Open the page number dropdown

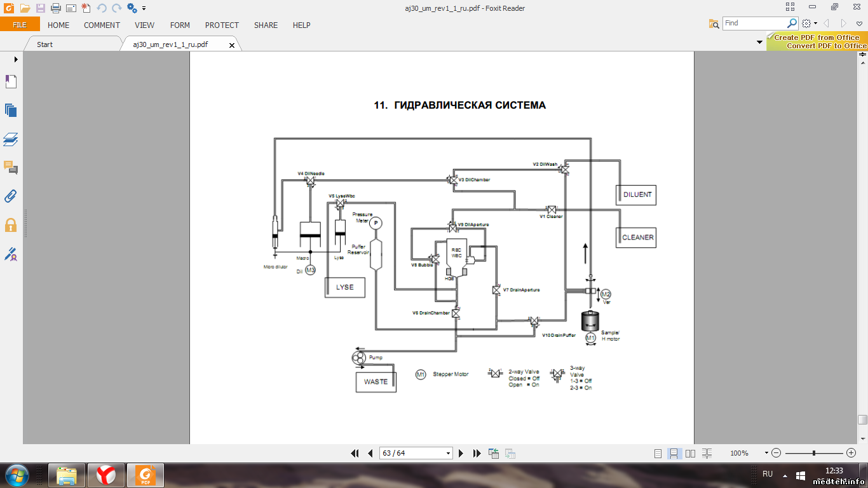click(449, 453)
